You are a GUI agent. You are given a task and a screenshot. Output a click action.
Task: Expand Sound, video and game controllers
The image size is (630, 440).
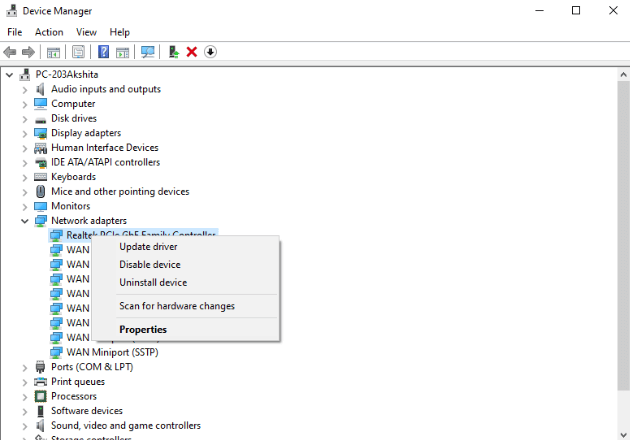point(25,426)
